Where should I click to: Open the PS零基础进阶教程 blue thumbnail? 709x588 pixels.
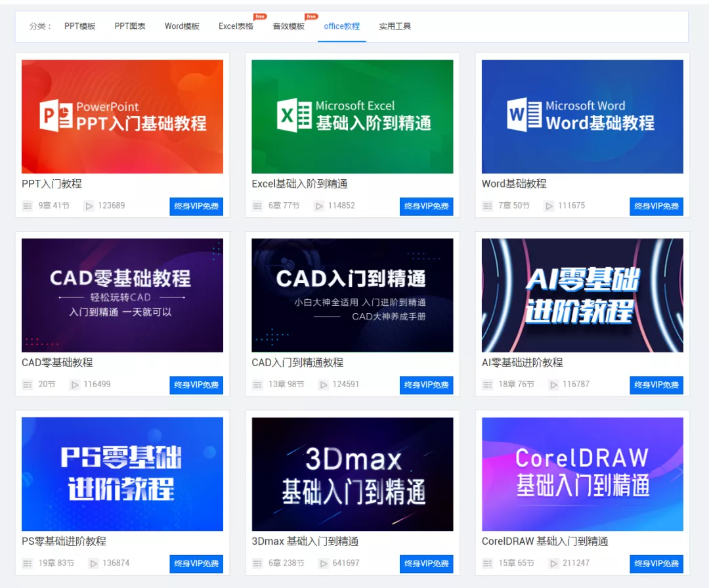[122, 474]
